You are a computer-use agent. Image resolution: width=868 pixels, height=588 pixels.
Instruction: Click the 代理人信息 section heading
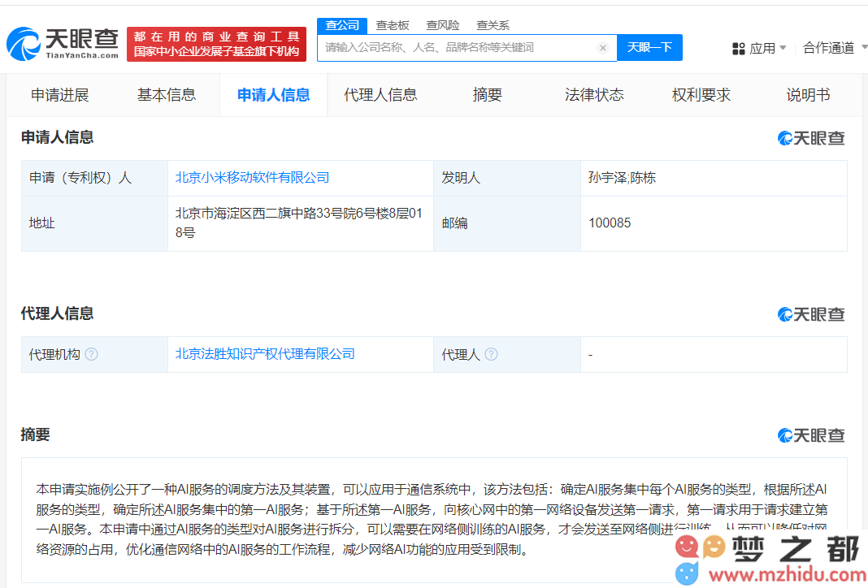click(x=57, y=313)
